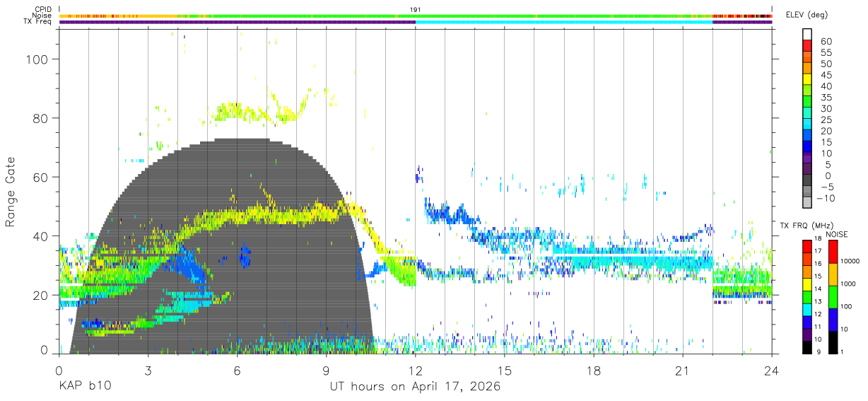Pick the red top segment of TX FRQ colorbar
868x401 pixels.
[x=807, y=246]
